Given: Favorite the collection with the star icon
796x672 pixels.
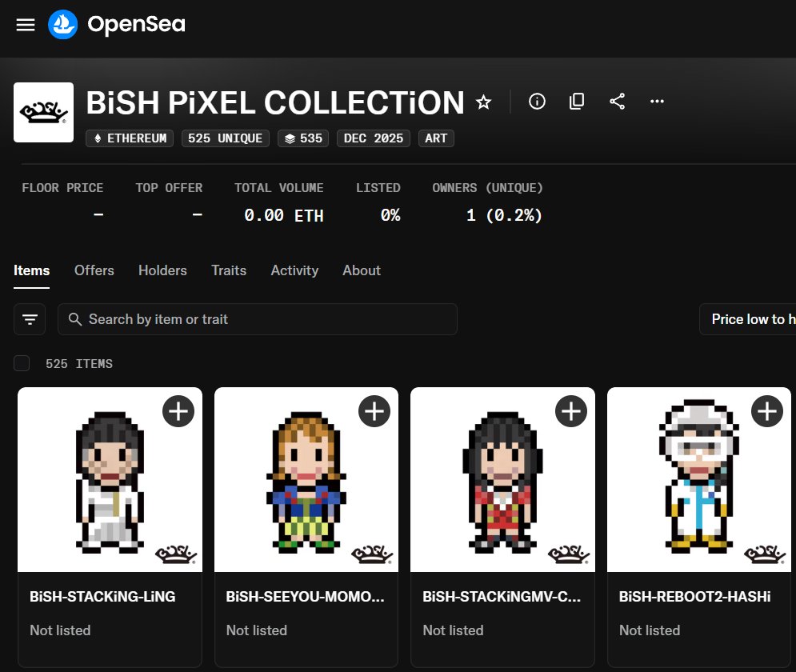Looking at the screenshot, I should (484, 102).
